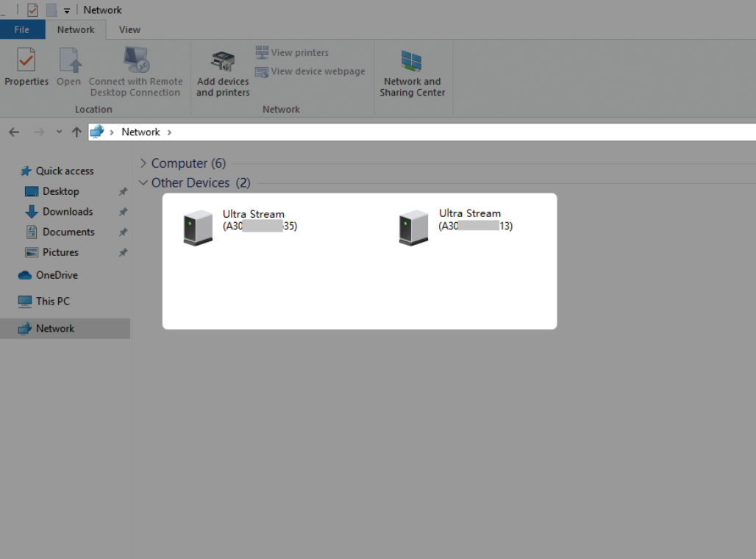Image resolution: width=756 pixels, height=559 pixels.
Task: Switch to the View ribbon tab
Action: (129, 29)
